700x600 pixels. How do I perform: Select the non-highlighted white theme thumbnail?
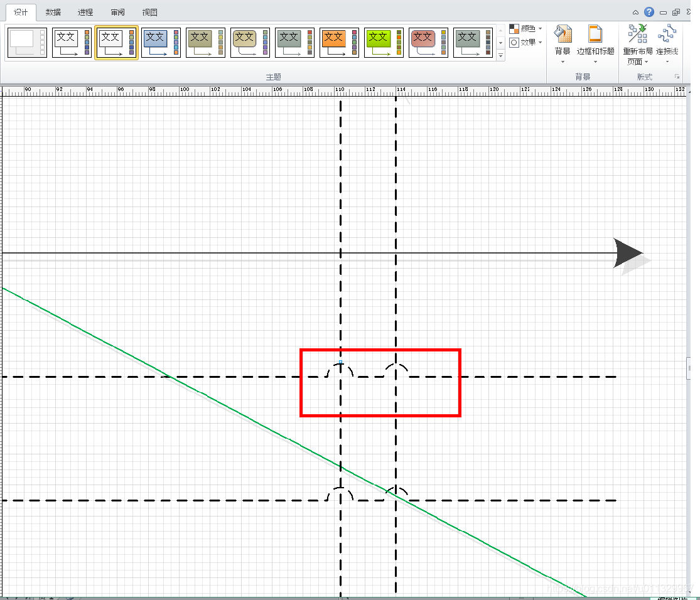tap(72, 43)
